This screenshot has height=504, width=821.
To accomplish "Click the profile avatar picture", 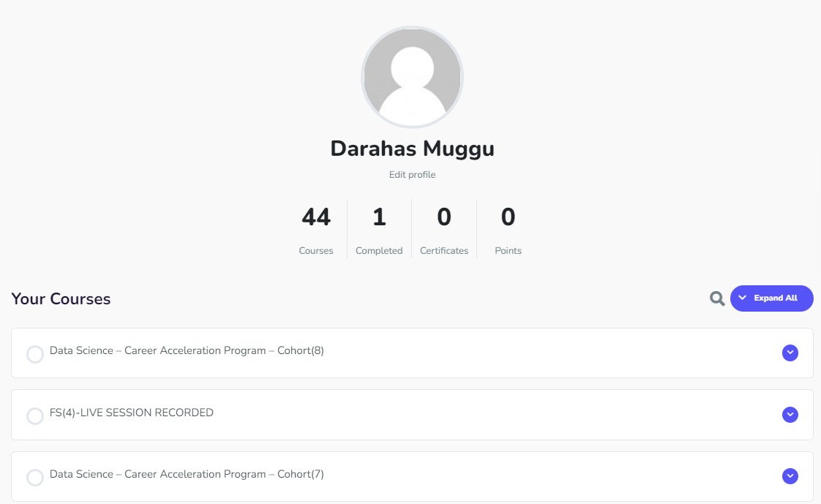I will (x=412, y=77).
